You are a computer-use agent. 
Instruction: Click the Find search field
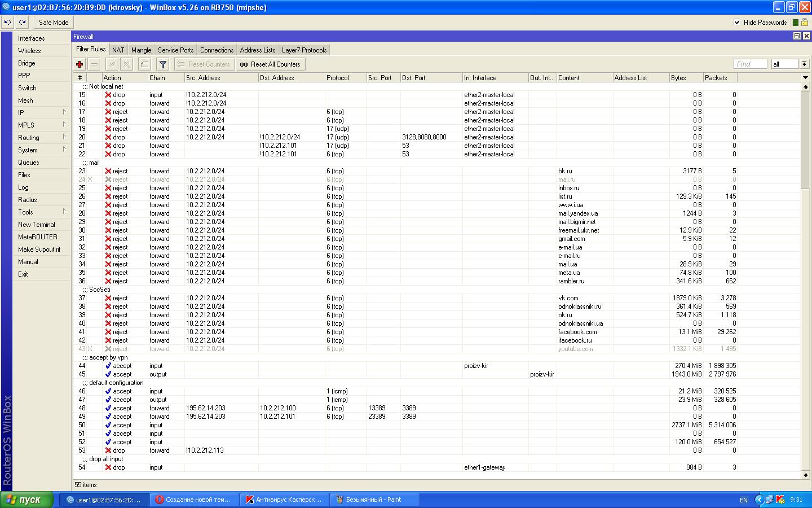pyautogui.click(x=749, y=64)
